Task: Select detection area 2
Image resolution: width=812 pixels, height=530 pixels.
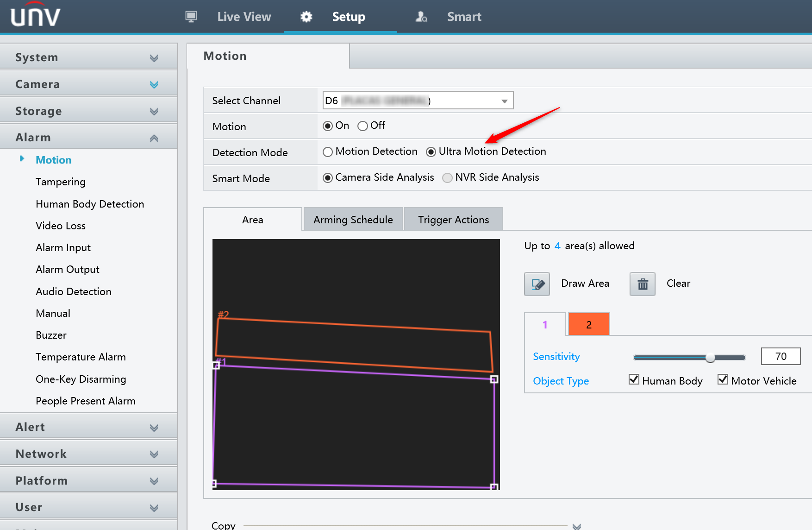Action: click(588, 324)
